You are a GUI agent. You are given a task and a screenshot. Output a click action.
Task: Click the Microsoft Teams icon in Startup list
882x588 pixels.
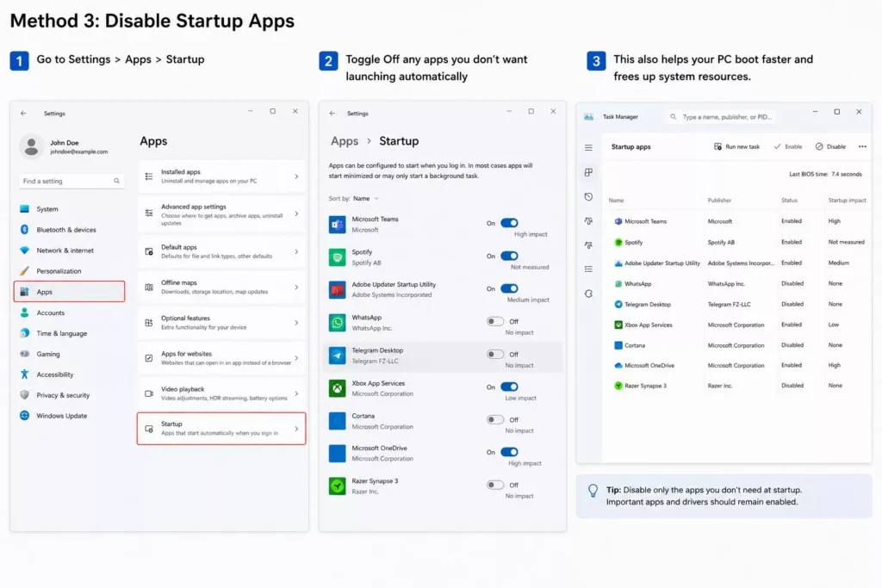click(x=337, y=225)
